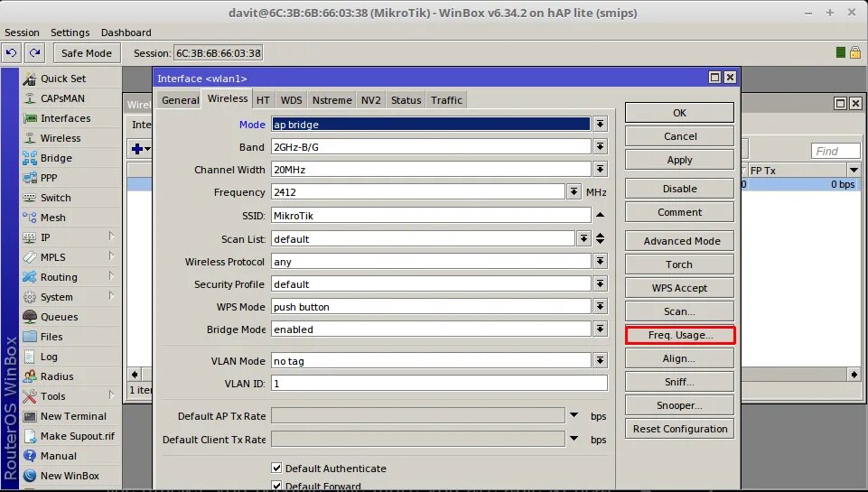Open the Session menu

pos(23,32)
